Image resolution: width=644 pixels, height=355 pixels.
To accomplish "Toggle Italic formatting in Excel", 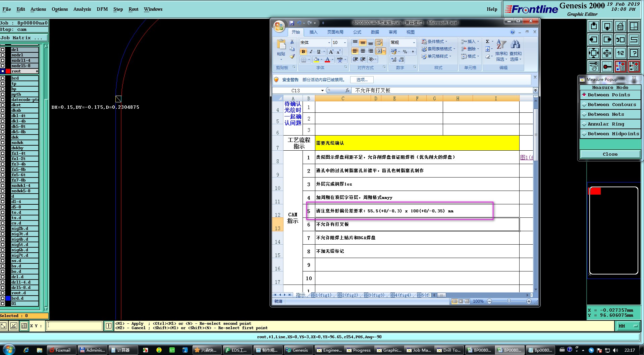I will pyautogui.click(x=311, y=52).
